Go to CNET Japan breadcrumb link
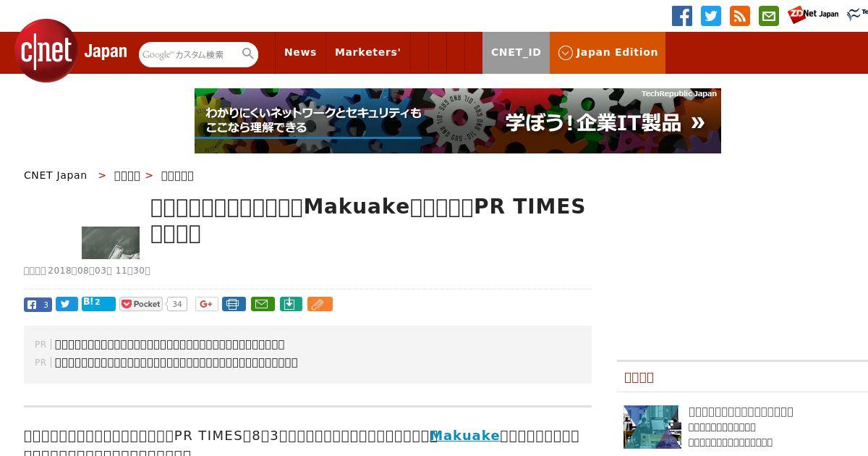The image size is (868, 456). point(56,175)
